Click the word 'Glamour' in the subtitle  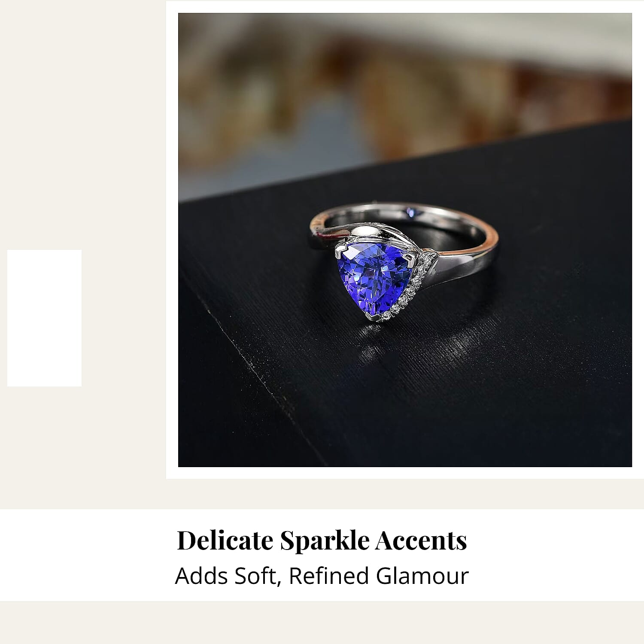click(422, 576)
